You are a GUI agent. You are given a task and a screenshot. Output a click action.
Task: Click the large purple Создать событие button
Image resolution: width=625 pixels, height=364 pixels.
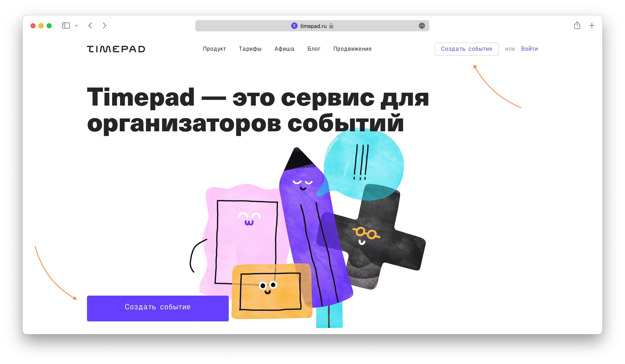tap(158, 308)
